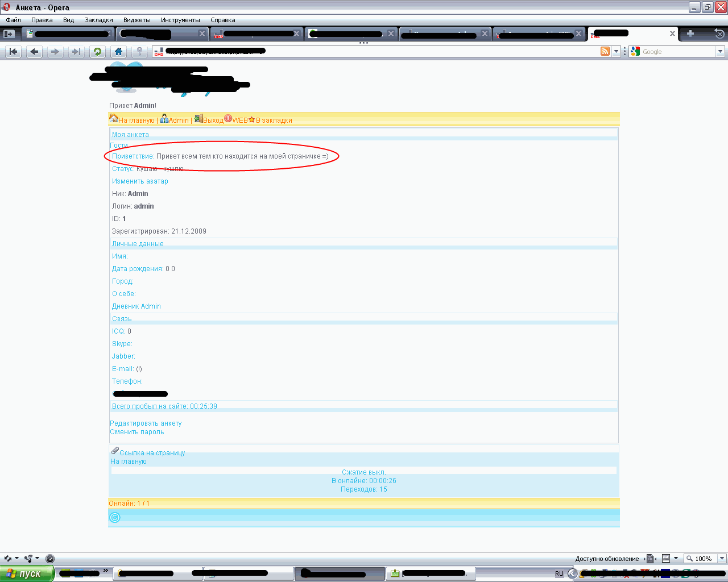The height and width of the screenshot is (582, 728).
Task: Open the Закладки menu
Action: pos(99,20)
